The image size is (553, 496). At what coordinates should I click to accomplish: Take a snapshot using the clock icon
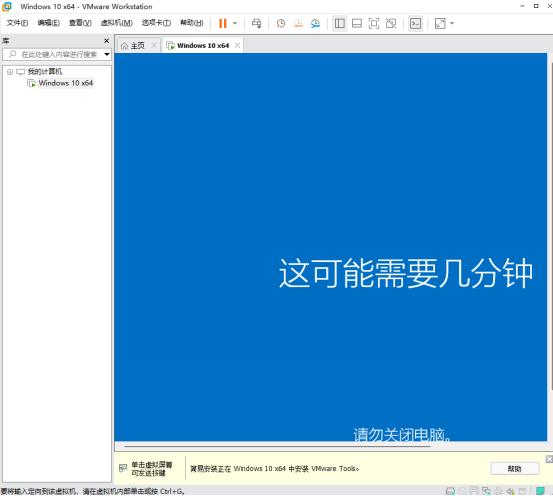point(281,23)
